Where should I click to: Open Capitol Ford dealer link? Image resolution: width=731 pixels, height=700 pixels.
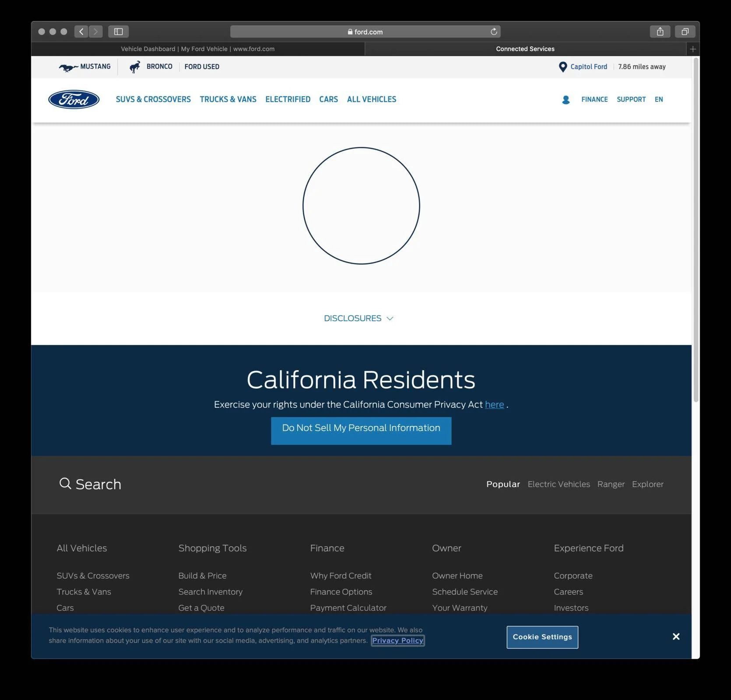click(589, 67)
